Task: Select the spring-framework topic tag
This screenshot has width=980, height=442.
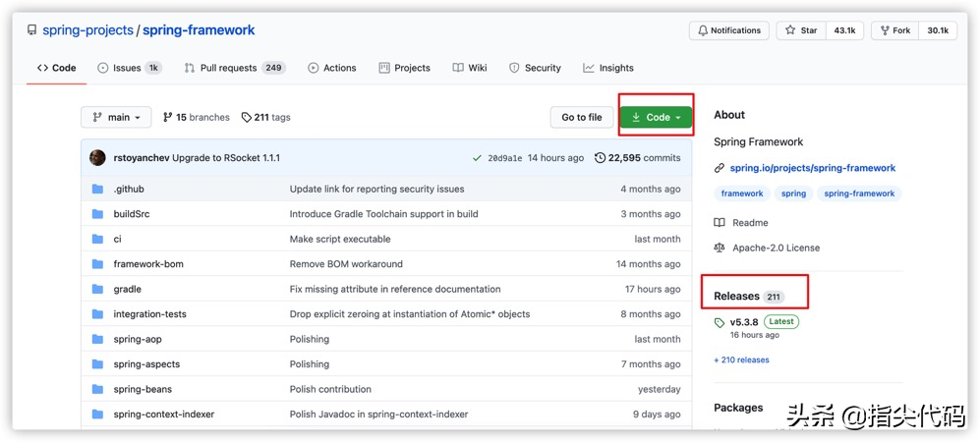Action: pos(859,193)
